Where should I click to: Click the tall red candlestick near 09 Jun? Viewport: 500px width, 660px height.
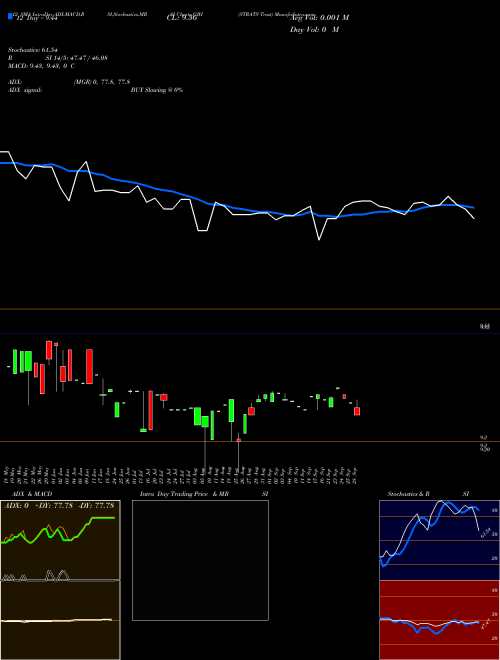89,366
